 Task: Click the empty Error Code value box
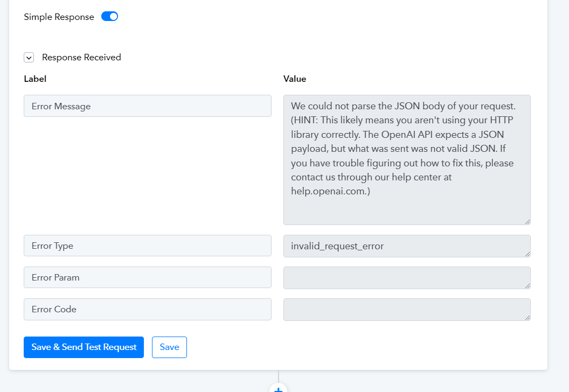click(x=407, y=310)
